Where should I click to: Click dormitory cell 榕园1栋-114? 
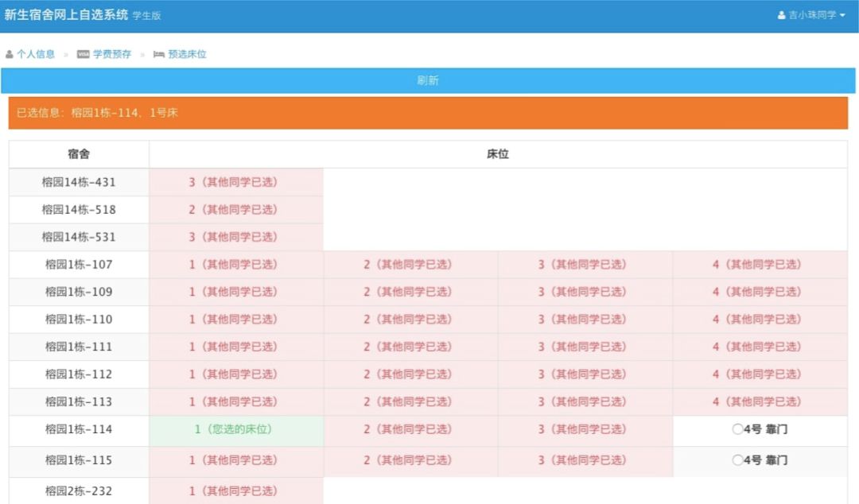(79, 431)
